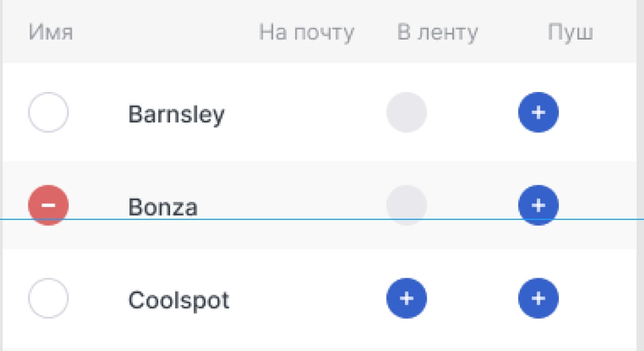644x351 pixels.
Task: Open the Barnsley name link
Action: (x=177, y=114)
